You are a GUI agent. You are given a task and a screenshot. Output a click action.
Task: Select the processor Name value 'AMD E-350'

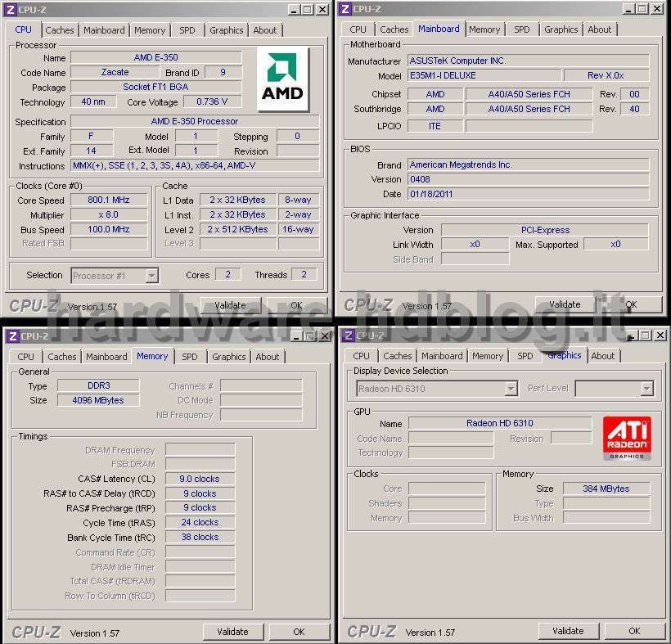click(x=155, y=58)
